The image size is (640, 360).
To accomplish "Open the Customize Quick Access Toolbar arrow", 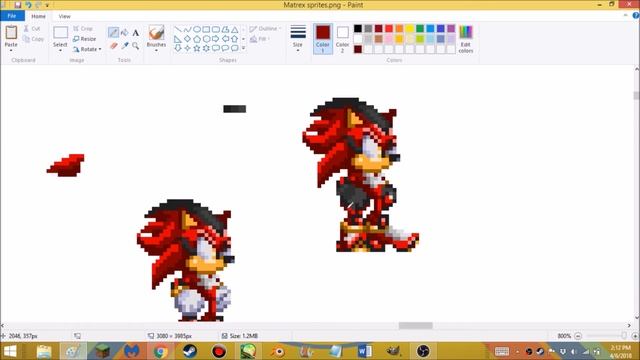I will click(x=47, y=5).
